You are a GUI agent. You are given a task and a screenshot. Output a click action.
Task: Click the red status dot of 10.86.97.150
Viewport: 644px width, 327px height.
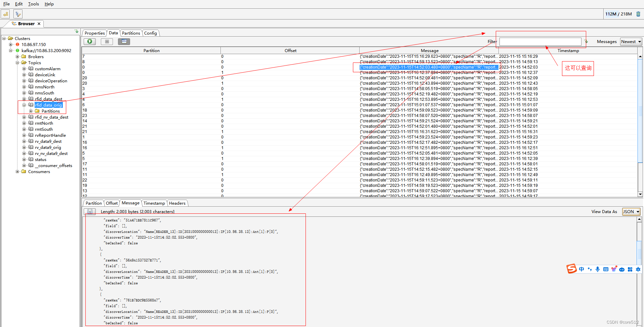click(17, 44)
